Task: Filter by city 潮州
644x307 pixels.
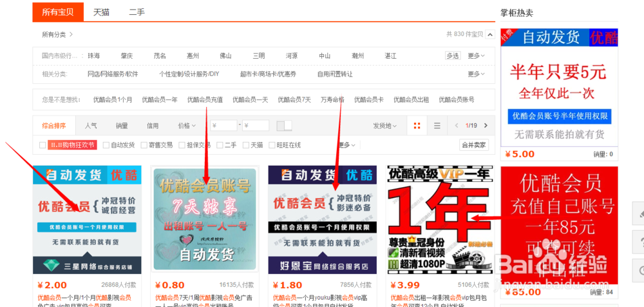Action: [x=357, y=55]
